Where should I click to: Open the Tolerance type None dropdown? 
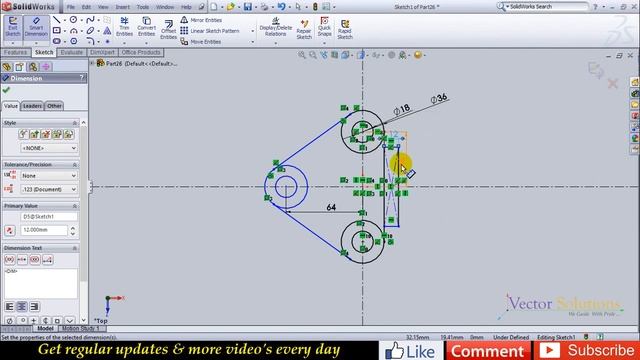(49, 176)
